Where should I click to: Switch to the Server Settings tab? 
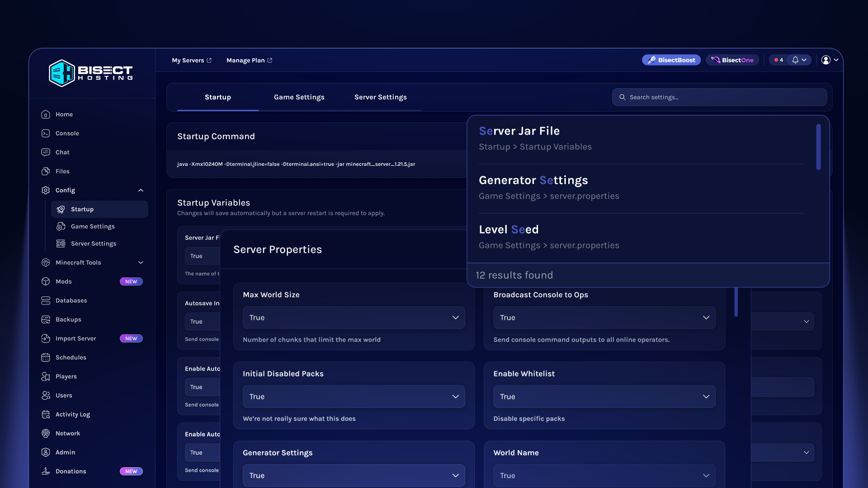(381, 97)
